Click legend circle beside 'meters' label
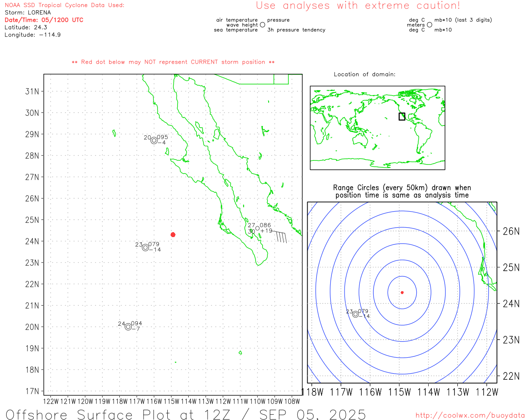 click(429, 25)
